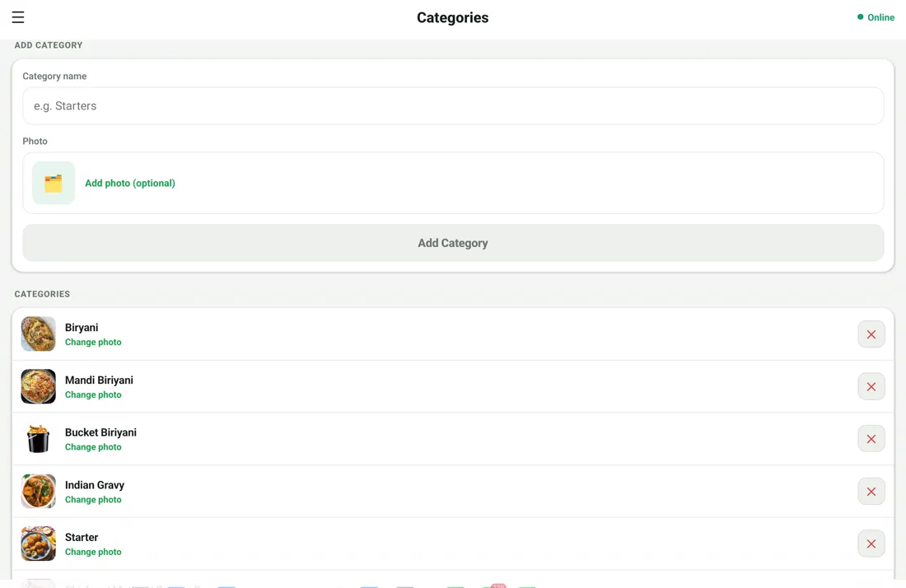Select the Mandi Biriyani name text
This screenshot has width=906, height=588.
(99, 380)
